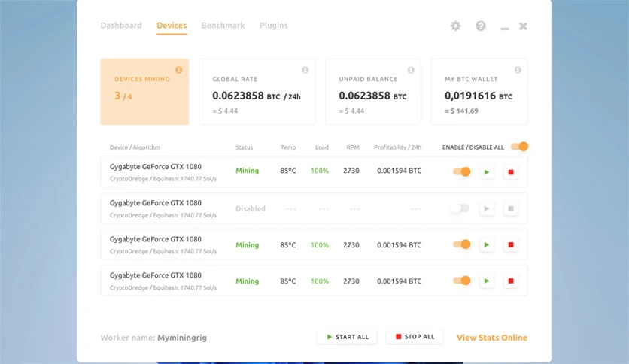Stop mining on the first GTX 1080 row
Screen dimensions: 629x364
[x=511, y=172]
